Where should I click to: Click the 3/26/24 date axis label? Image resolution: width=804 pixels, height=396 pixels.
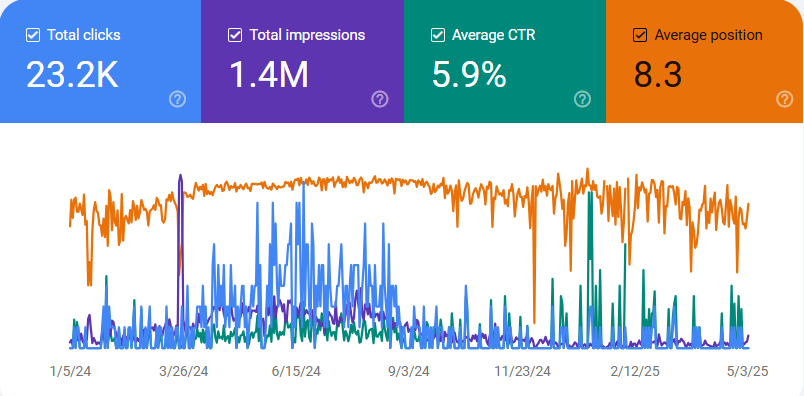pyautogui.click(x=184, y=371)
